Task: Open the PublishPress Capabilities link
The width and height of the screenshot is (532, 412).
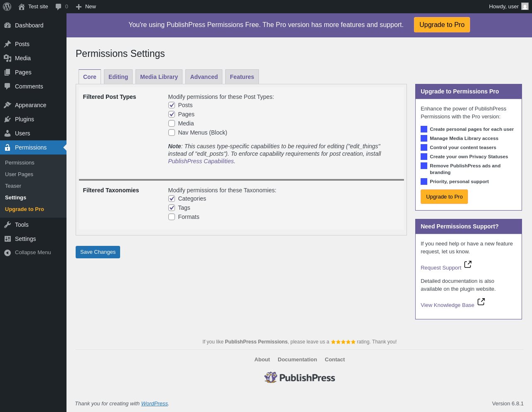Action: coord(201,161)
